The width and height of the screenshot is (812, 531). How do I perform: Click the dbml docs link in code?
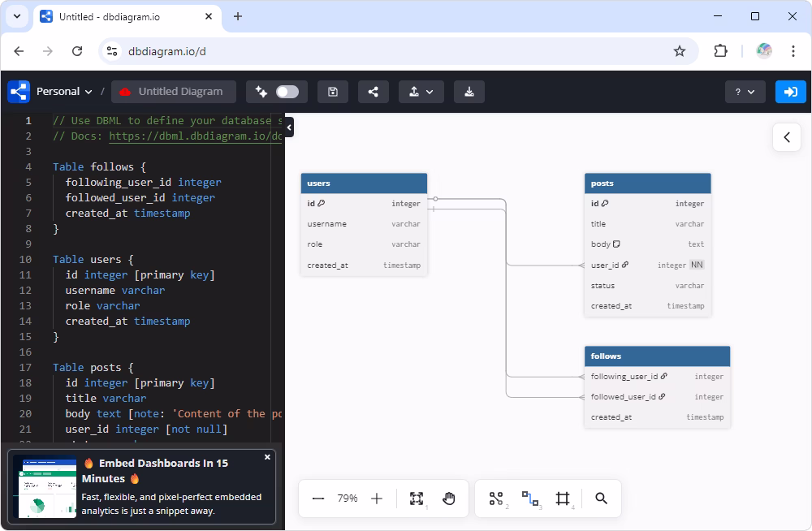pos(195,136)
